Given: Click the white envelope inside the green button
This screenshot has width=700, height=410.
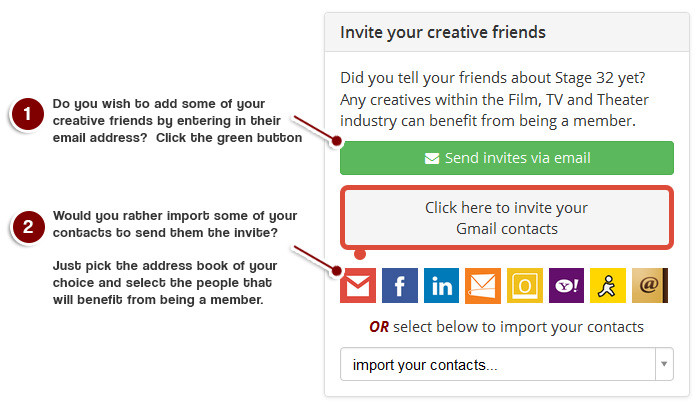Looking at the screenshot, I should pyautogui.click(x=432, y=159).
